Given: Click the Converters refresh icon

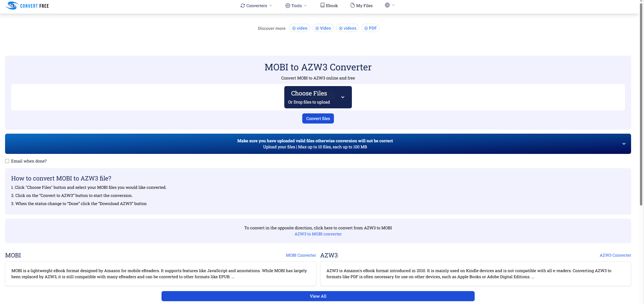Looking at the screenshot, I should pyautogui.click(x=243, y=6).
